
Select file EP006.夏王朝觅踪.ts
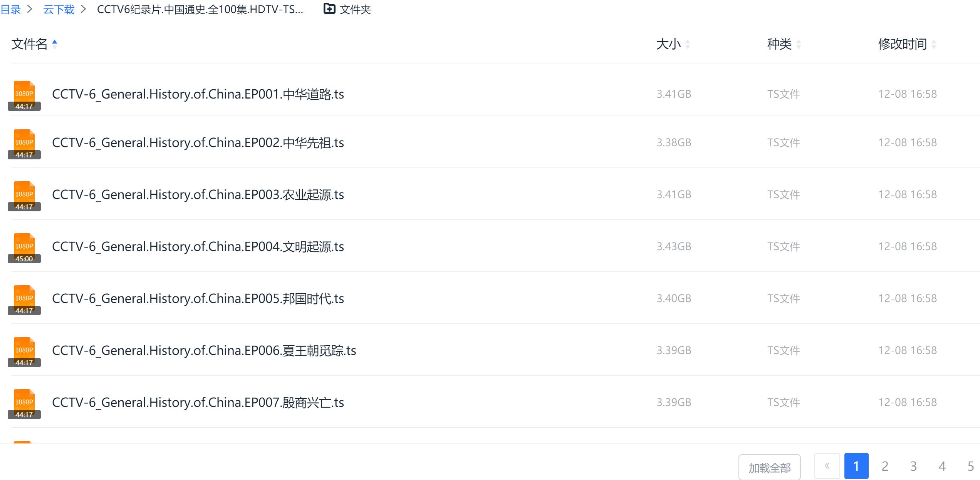point(204,351)
